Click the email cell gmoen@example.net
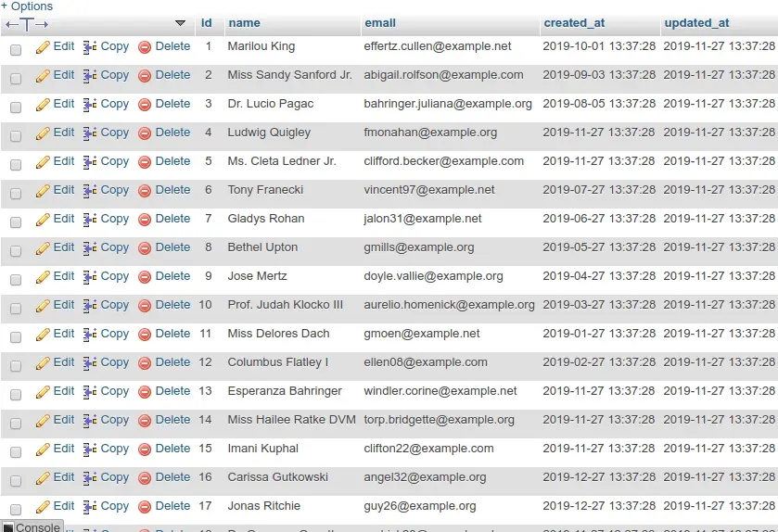The height and width of the screenshot is (532, 778). pyautogui.click(x=422, y=334)
